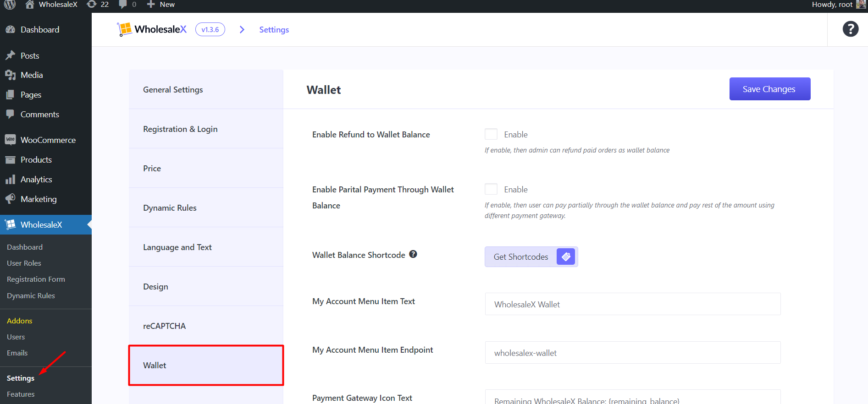Open Emails submenu link
The height and width of the screenshot is (404, 868).
click(17, 353)
